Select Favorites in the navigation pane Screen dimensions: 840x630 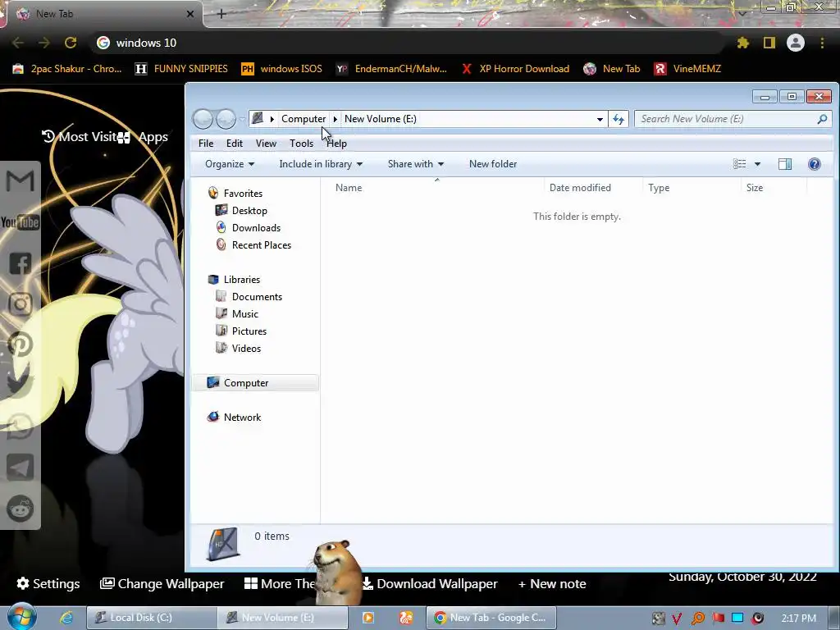point(243,194)
